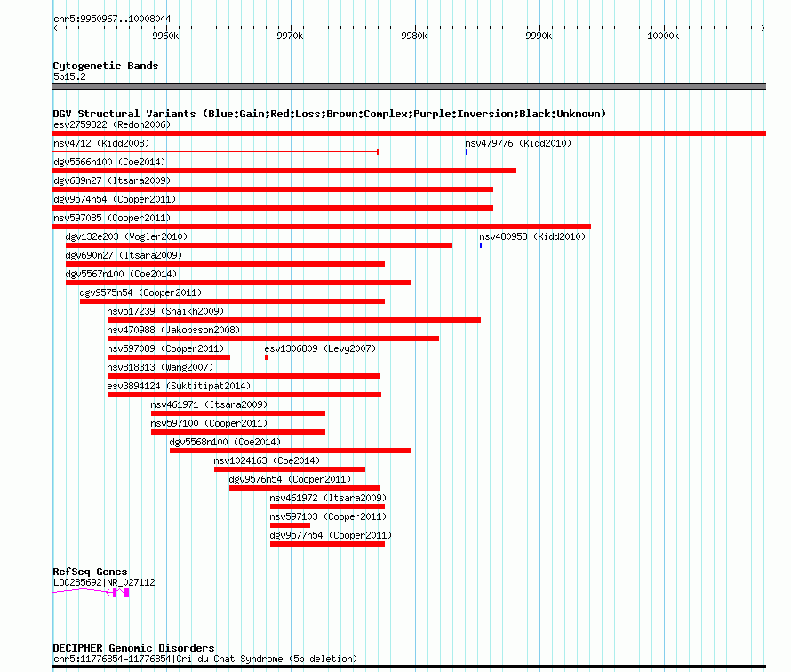Click the 9980k ruler tick label
791x672 pixels.
pyautogui.click(x=414, y=36)
